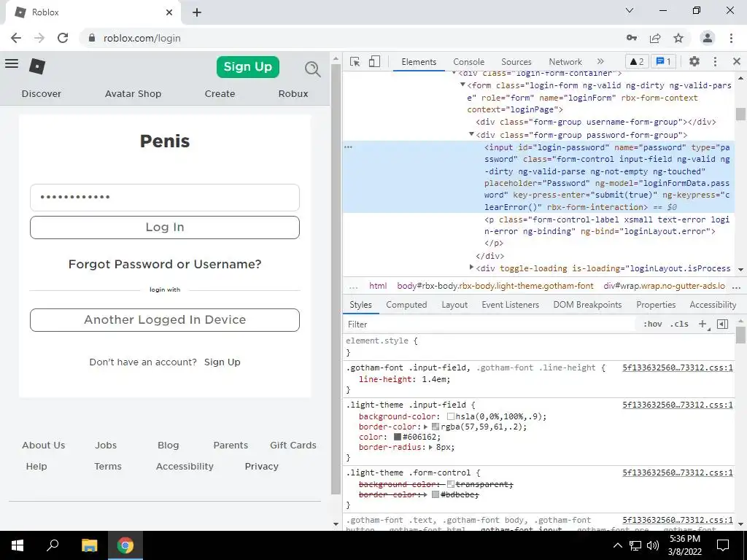
Task: Open the rgba border-color swatch
Action: (x=435, y=427)
